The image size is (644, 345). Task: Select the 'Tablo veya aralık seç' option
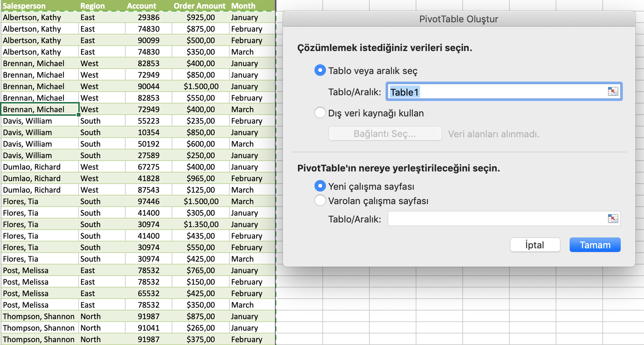(x=320, y=70)
